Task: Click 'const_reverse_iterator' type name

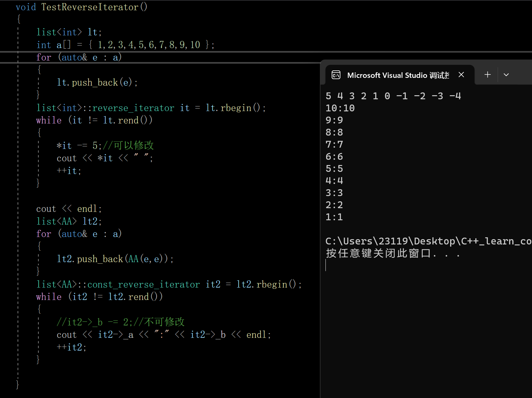Action: [143, 284]
